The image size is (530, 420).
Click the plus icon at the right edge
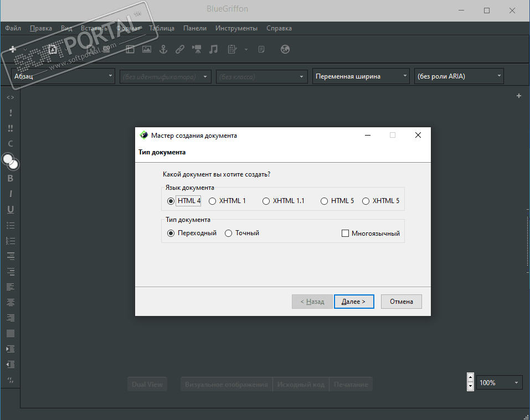(519, 96)
